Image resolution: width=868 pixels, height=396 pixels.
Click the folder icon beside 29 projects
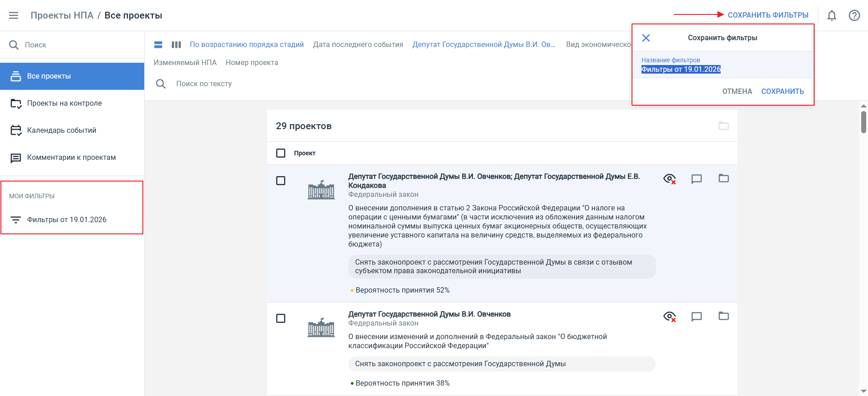click(x=723, y=126)
